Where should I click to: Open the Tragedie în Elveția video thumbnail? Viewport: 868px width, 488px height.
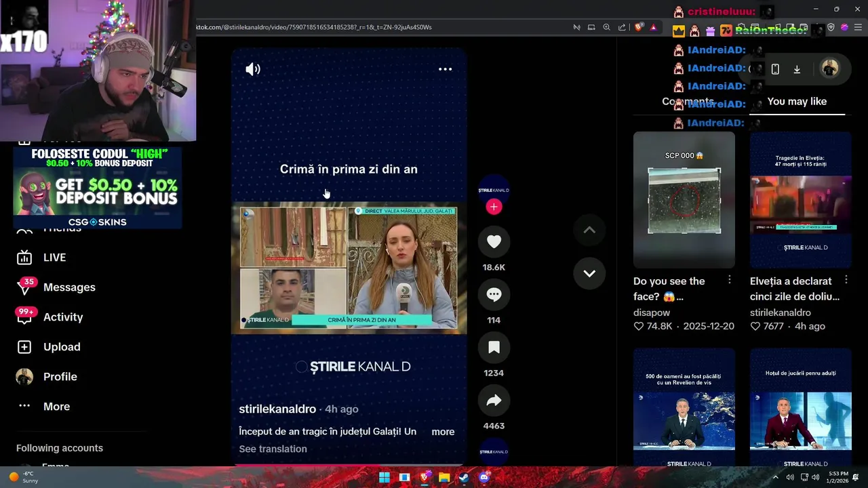point(800,200)
